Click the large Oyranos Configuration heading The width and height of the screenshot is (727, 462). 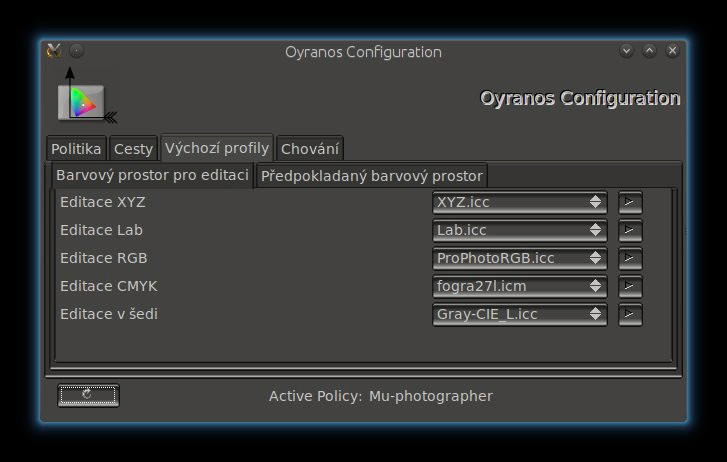[580, 98]
